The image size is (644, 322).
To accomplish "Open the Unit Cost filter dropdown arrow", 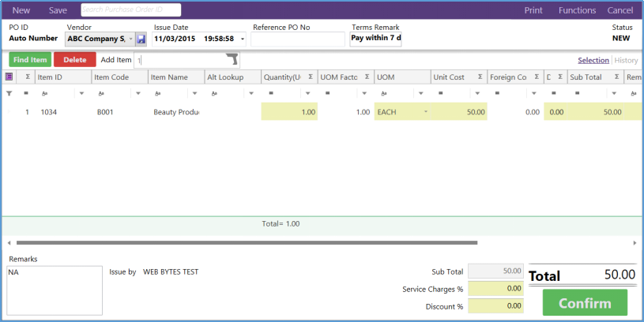I will coord(477,94).
